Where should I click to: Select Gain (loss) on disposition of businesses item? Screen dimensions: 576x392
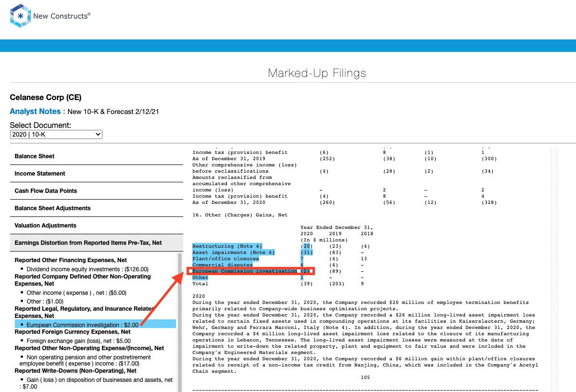[96, 383]
